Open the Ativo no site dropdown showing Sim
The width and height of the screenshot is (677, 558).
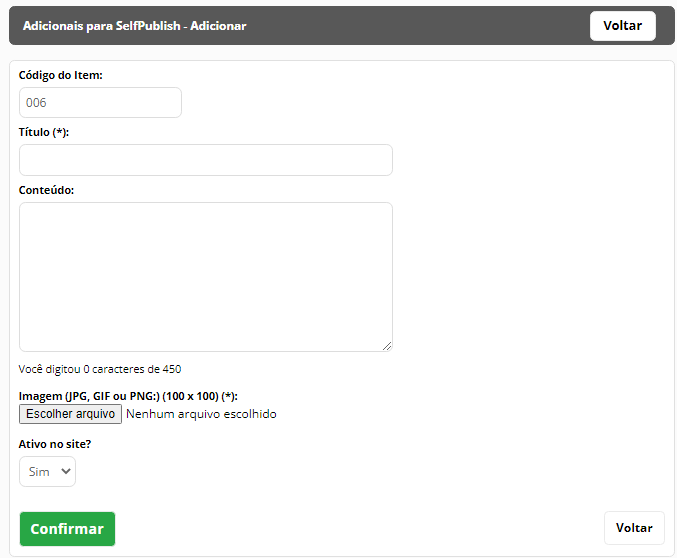47,472
